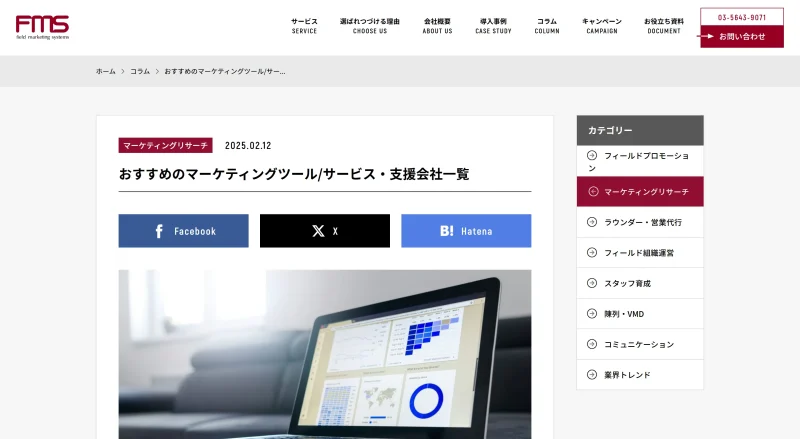The width and height of the screenshot is (800, 439).
Task: Click the laptop dashboard article image
Action: tap(325, 354)
